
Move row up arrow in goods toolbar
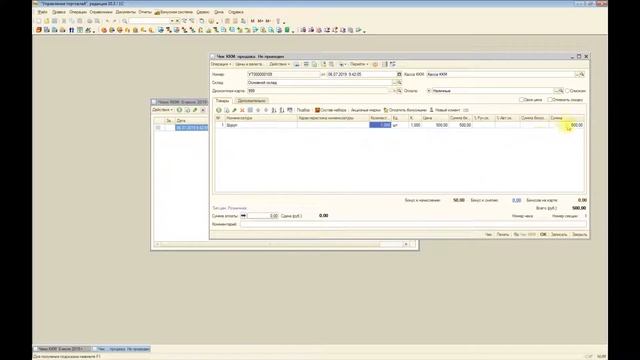(258, 110)
